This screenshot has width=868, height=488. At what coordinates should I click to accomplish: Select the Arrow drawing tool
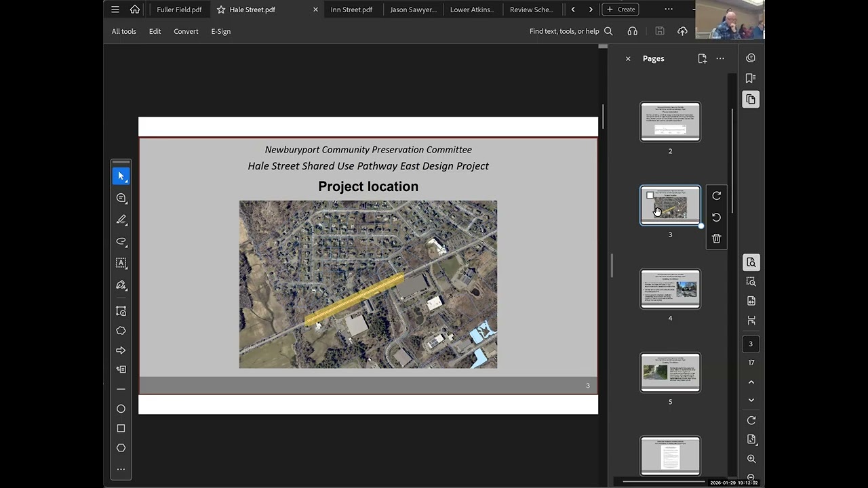tap(121, 350)
